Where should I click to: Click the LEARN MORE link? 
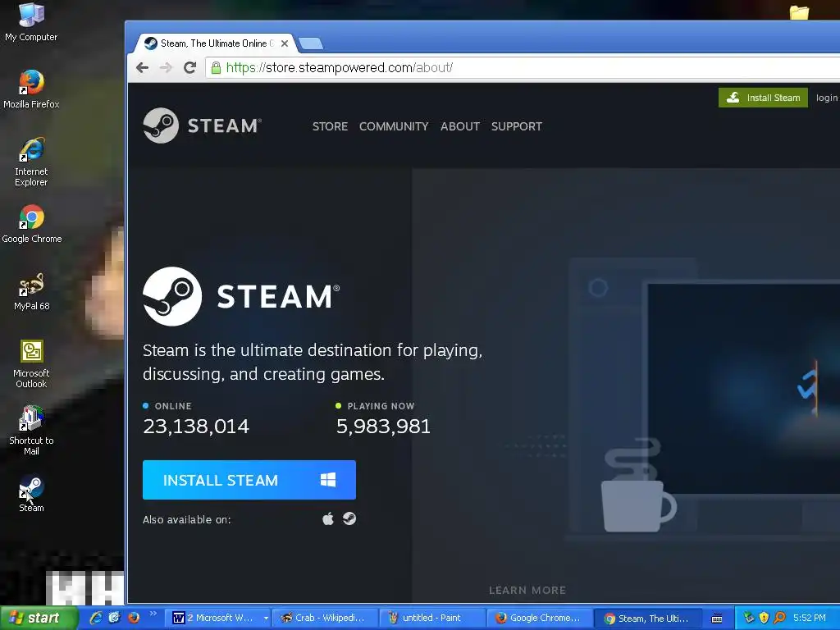[x=527, y=590]
